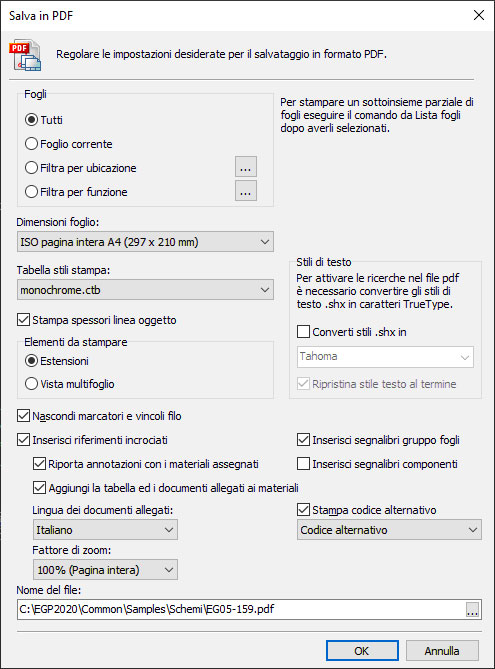
Task: Open the Codice alternativo dropdown
Action: click(389, 530)
